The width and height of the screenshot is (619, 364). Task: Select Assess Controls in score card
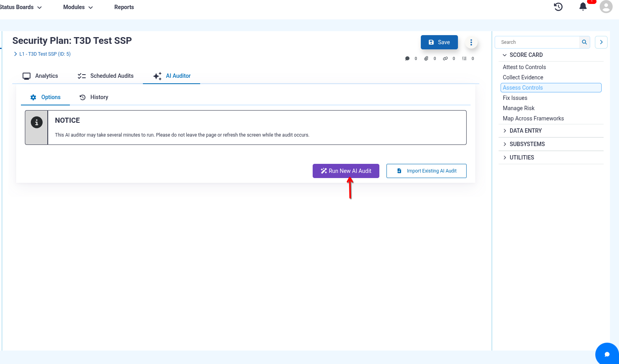click(x=551, y=88)
